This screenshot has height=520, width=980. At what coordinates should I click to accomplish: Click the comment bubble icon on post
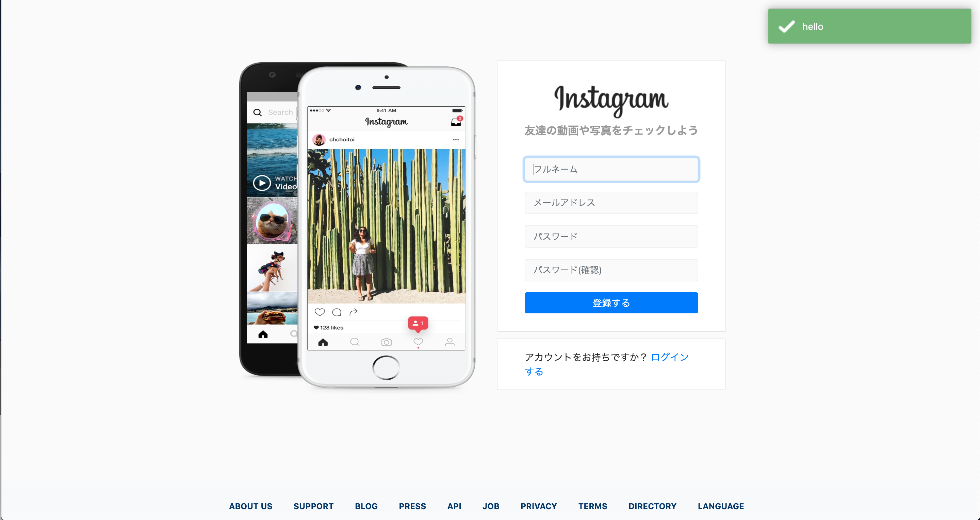pyautogui.click(x=337, y=312)
